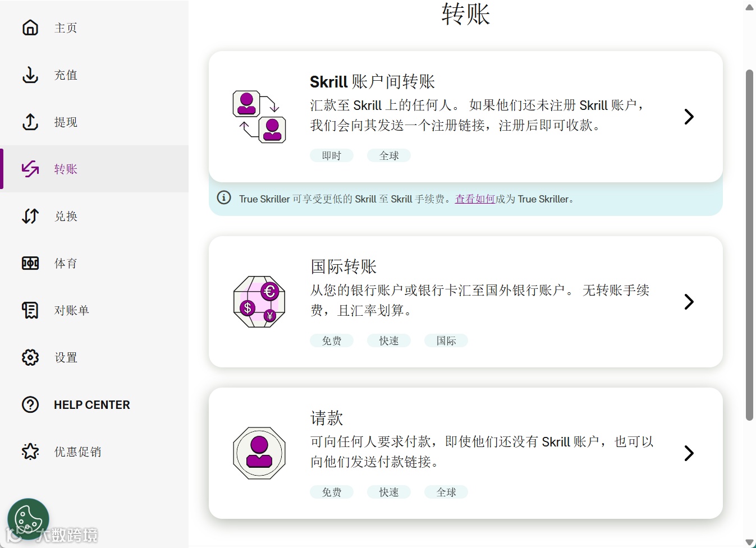Expand the 请款 chevron arrow

(689, 453)
